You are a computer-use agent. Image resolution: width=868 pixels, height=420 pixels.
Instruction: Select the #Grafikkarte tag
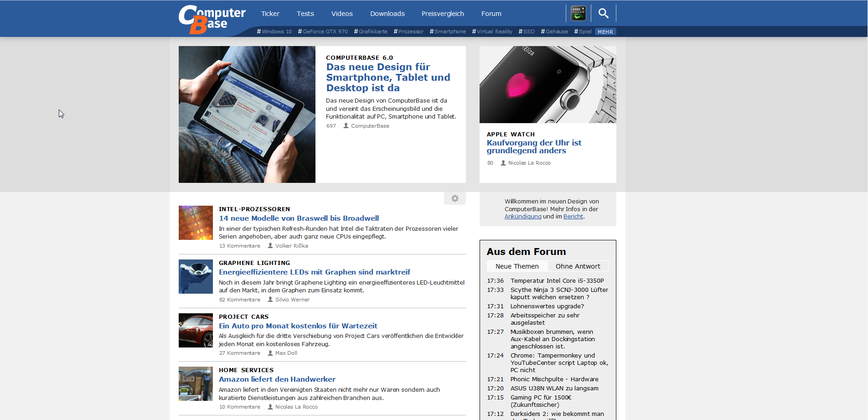(371, 31)
